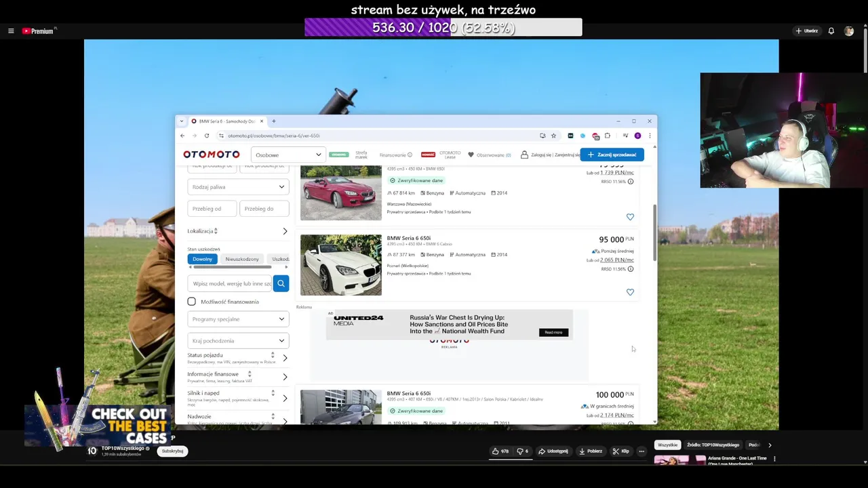Like the video with 978 likes
The height and width of the screenshot is (488, 868).
500,451
